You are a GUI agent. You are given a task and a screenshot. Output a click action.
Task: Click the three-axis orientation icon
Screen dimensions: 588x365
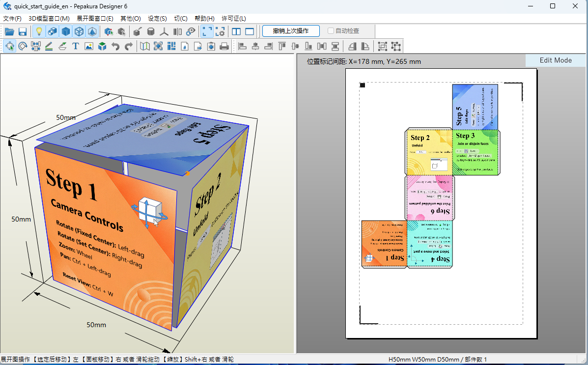pyautogui.click(x=164, y=31)
